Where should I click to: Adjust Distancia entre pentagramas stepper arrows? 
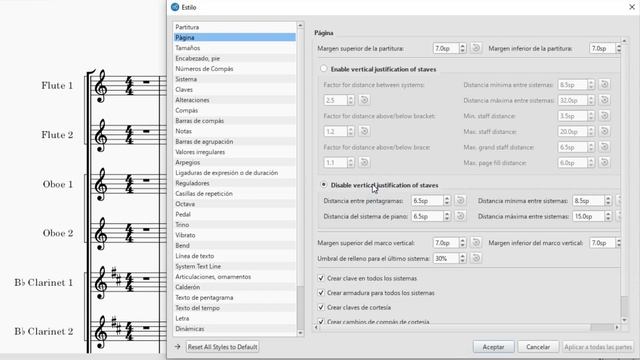(x=447, y=200)
